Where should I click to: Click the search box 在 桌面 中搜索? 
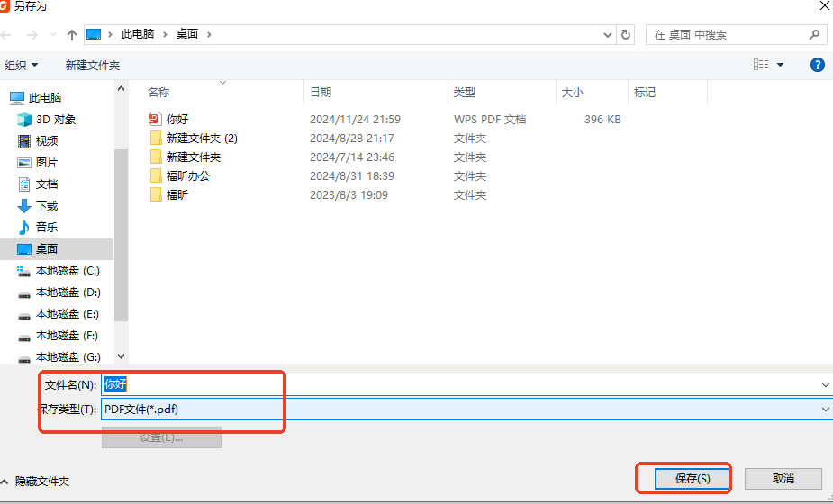tap(729, 34)
